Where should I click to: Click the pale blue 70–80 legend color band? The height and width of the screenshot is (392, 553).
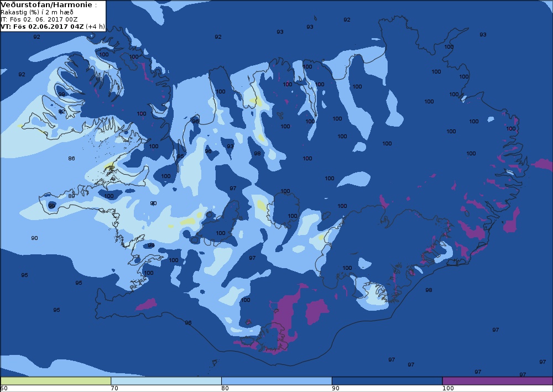166,381
